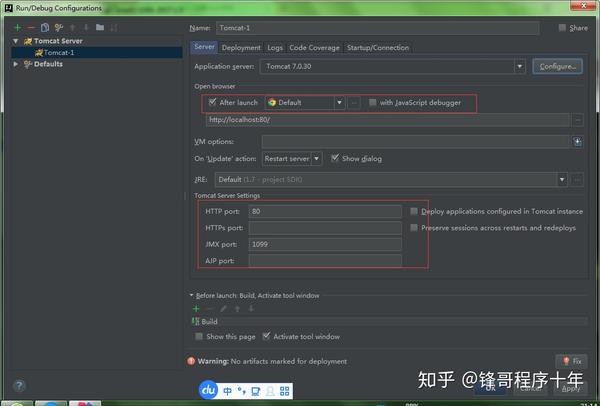The image size is (600, 406).
Task: Open the On Update action dropdown
Action: (316, 158)
